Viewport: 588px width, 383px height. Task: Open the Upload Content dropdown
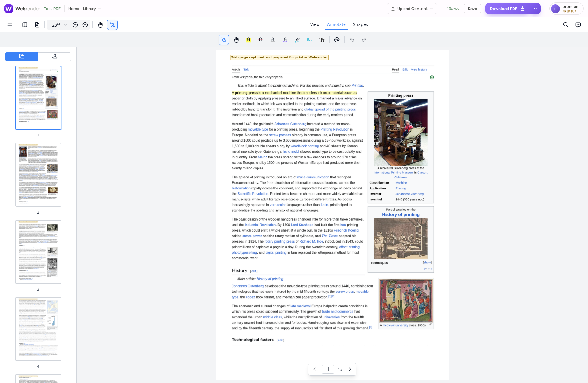(x=412, y=9)
